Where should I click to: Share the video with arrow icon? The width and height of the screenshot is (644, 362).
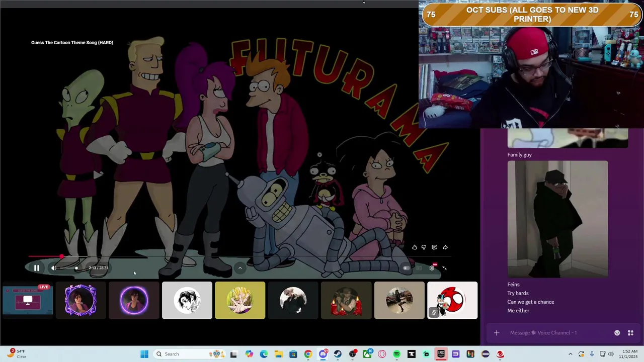445,247
